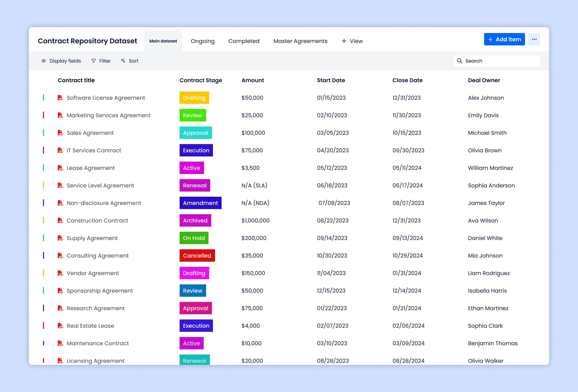Click the close date 10/29/2024

pos(408,255)
